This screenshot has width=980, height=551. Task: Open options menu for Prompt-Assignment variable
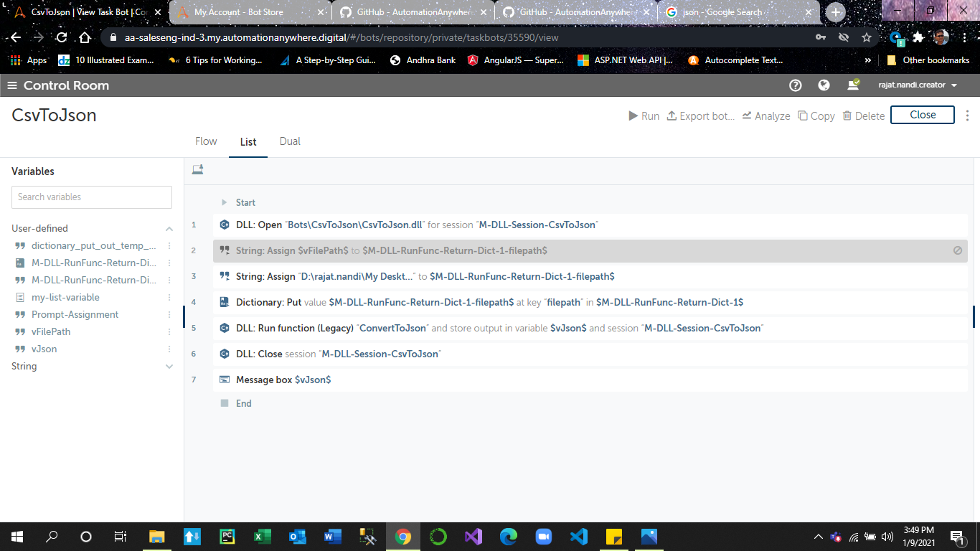tap(169, 314)
